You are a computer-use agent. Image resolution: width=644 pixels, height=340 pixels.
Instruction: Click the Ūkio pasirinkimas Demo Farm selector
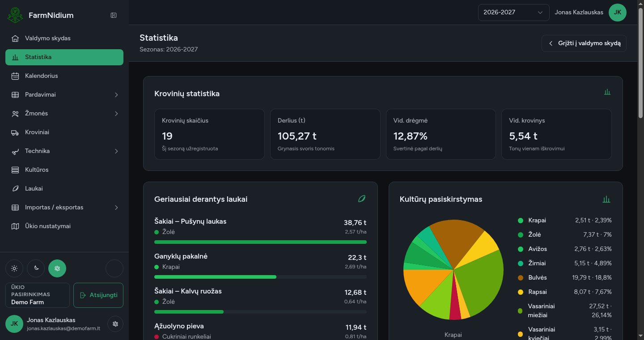(38, 295)
